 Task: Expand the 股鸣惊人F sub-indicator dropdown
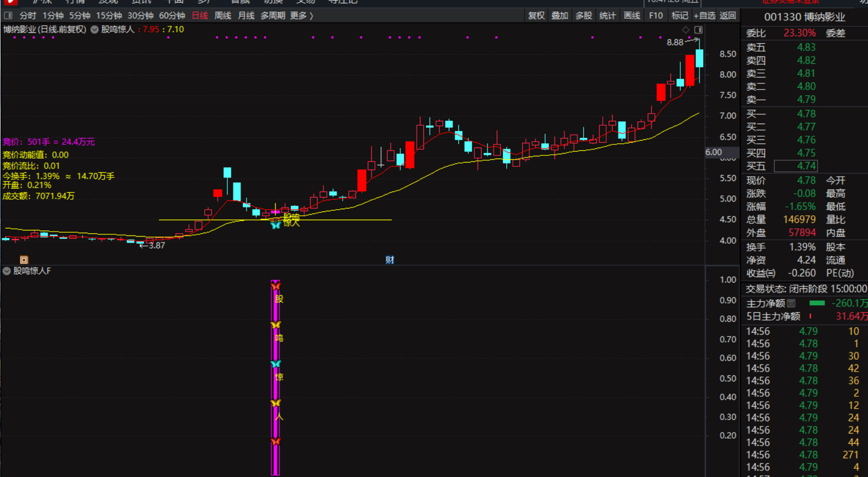(7, 271)
